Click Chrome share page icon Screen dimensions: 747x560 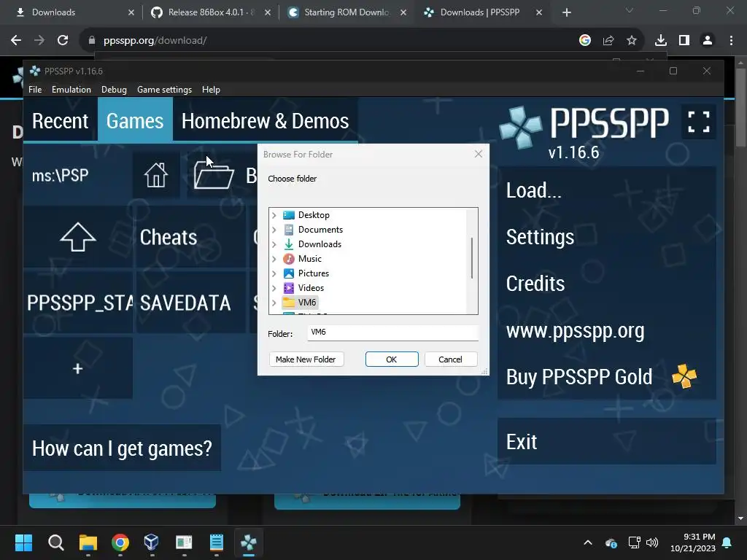point(608,41)
